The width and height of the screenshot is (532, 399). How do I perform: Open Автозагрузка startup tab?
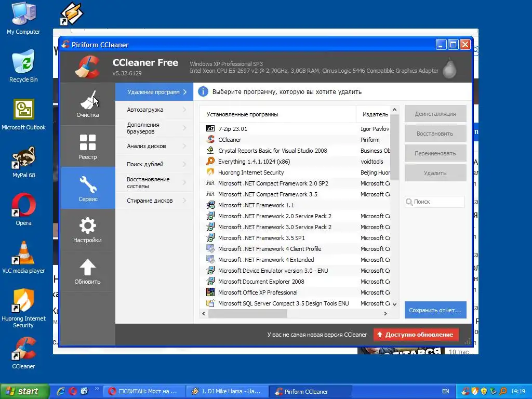pyautogui.click(x=154, y=110)
